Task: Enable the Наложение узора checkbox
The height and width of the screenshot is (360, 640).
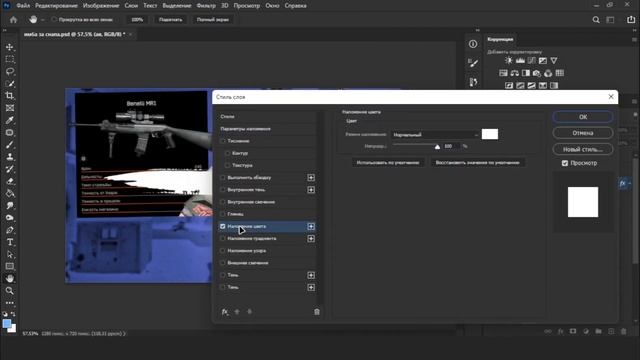Action: pos(222,251)
